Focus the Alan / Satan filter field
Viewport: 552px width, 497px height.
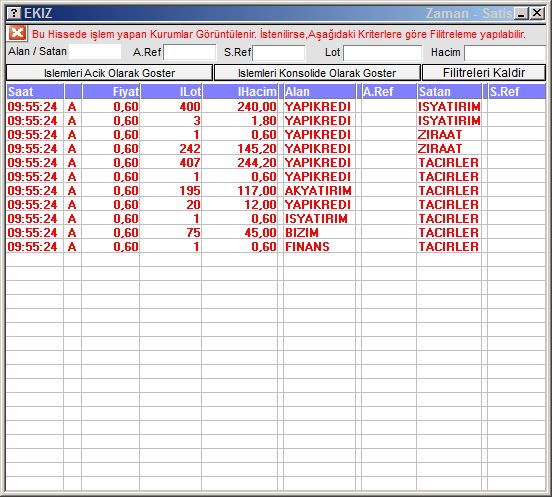[95, 52]
